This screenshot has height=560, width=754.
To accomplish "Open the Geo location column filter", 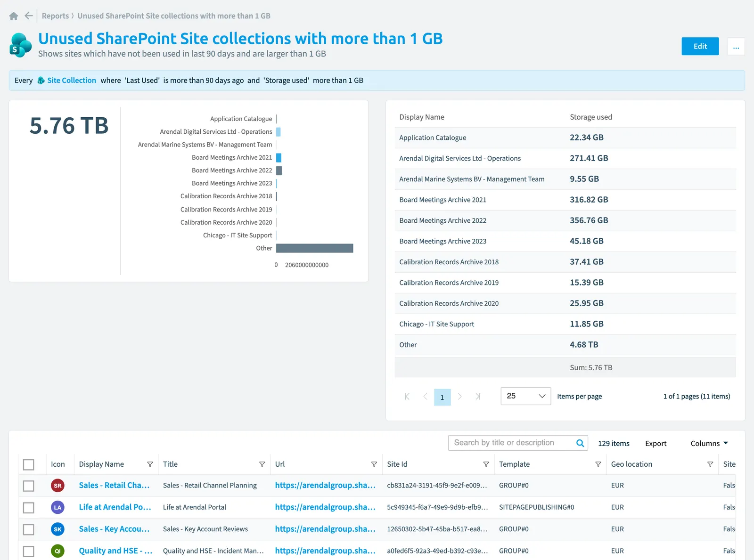I will click(710, 464).
